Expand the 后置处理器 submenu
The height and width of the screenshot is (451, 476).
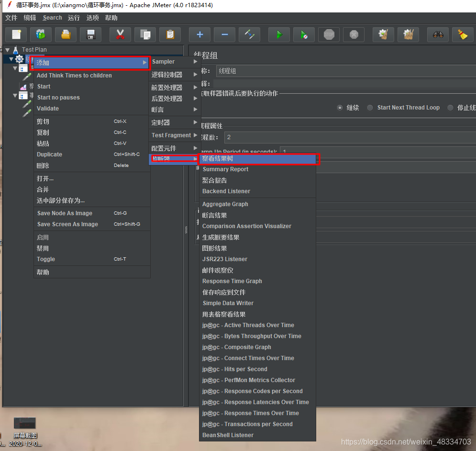(x=175, y=99)
